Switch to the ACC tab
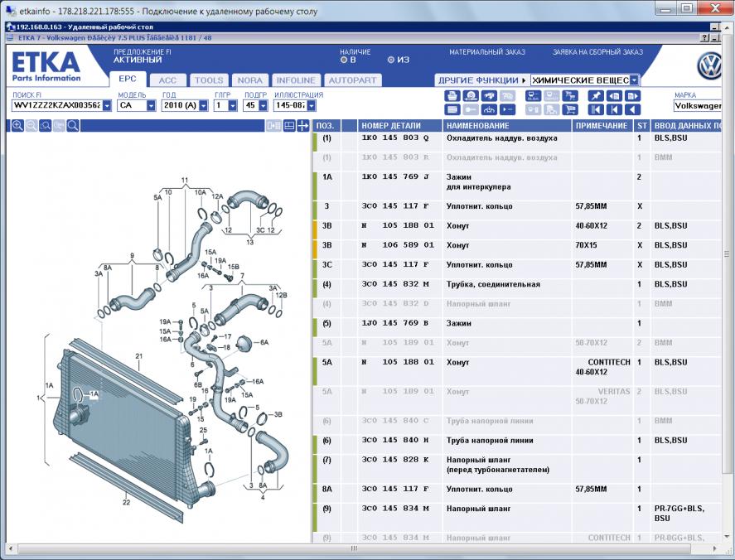This screenshot has height=560, width=735. point(167,80)
